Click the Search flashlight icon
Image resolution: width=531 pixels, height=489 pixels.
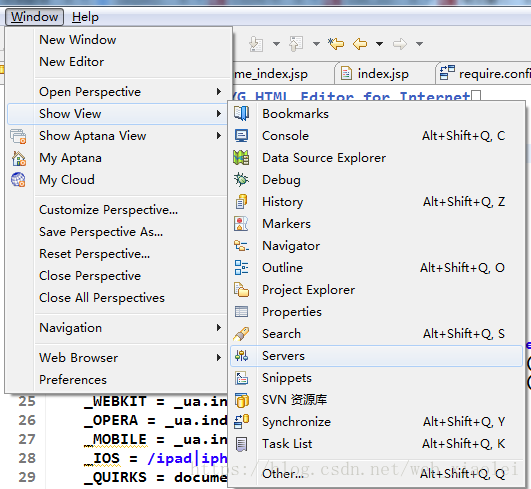(241, 334)
